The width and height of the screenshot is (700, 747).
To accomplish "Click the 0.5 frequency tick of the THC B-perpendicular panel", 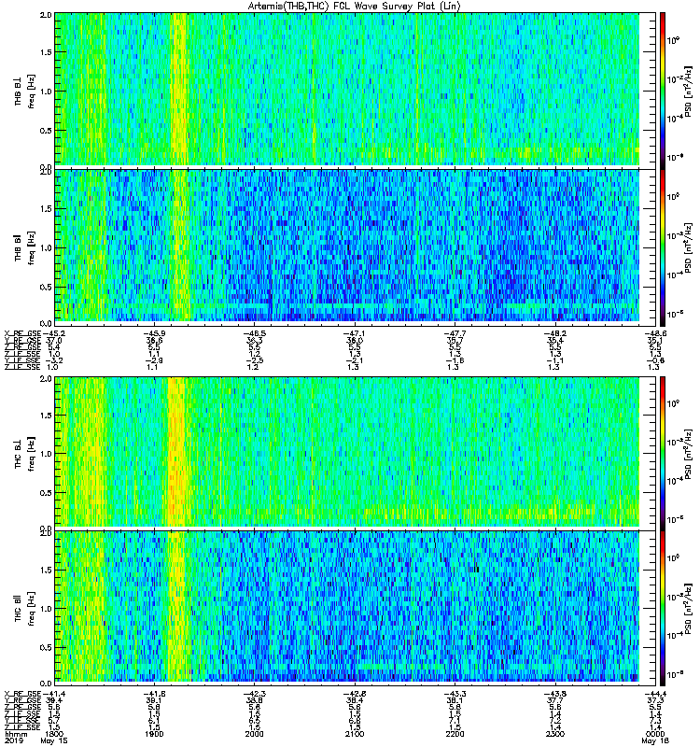I will pyautogui.click(x=46, y=493).
